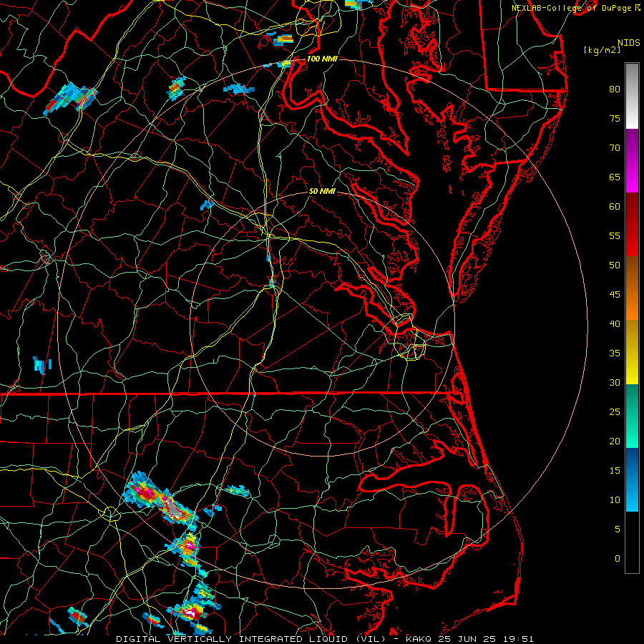Click the 10 value on the VIL scale

coord(615,500)
